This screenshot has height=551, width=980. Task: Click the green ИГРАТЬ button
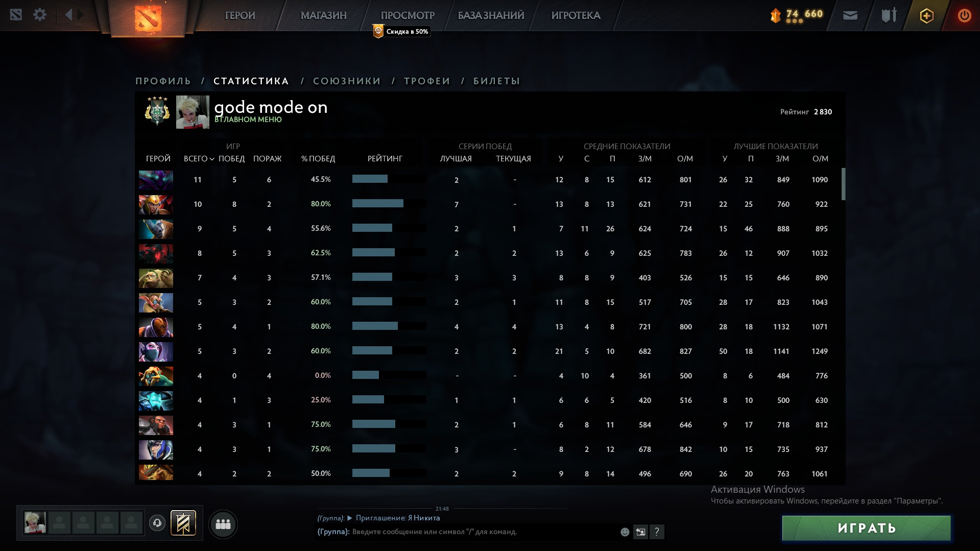tap(867, 528)
